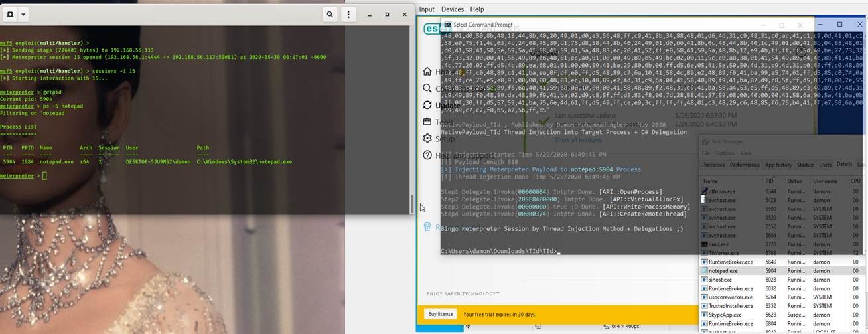Switch to the Performance tab
868x334 pixels.
(x=745, y=165)
